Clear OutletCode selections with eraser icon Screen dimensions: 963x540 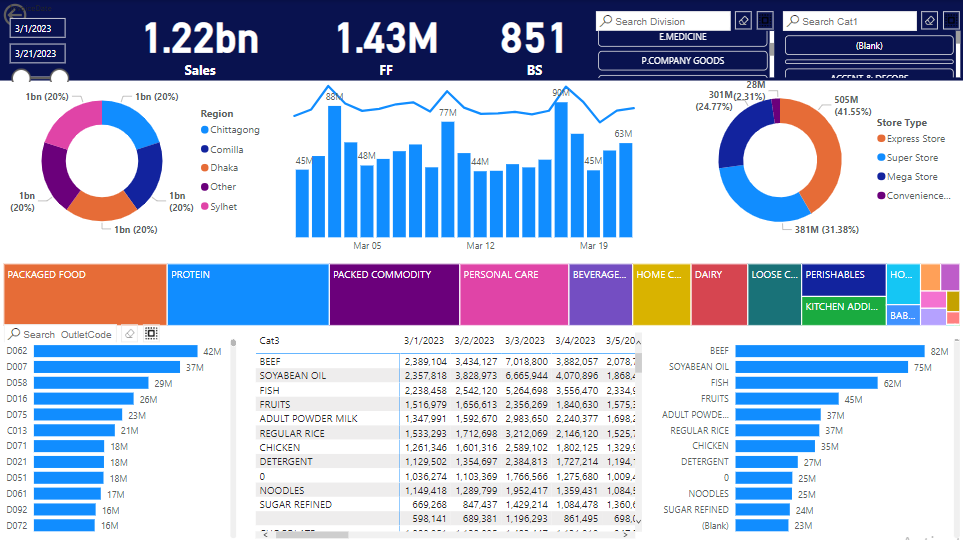[x=130, y=334]
